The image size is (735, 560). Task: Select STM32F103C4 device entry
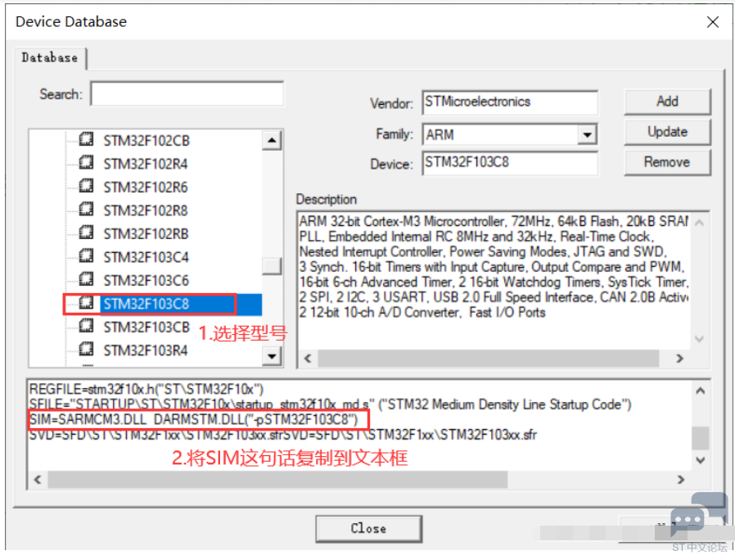[146, 257]
